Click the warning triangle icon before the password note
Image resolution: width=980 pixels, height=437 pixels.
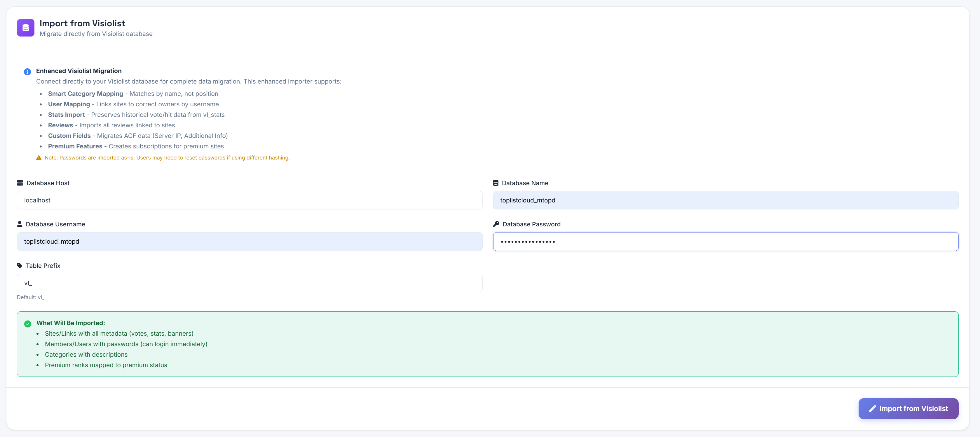39,157
